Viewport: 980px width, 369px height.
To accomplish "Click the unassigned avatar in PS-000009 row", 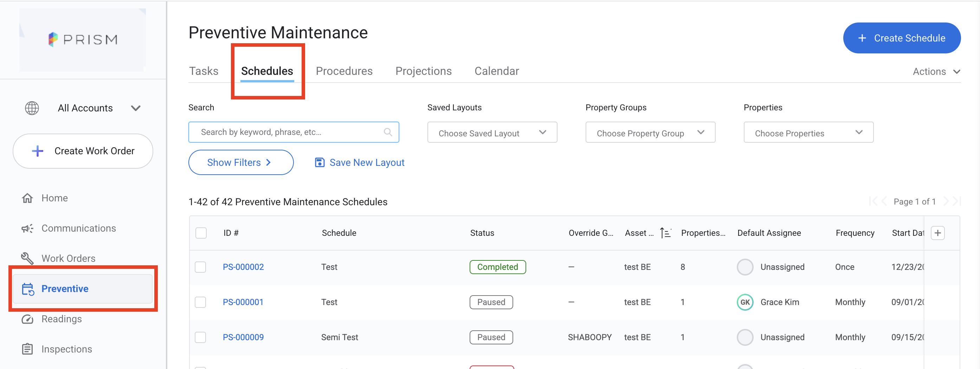I will [744, 337].
